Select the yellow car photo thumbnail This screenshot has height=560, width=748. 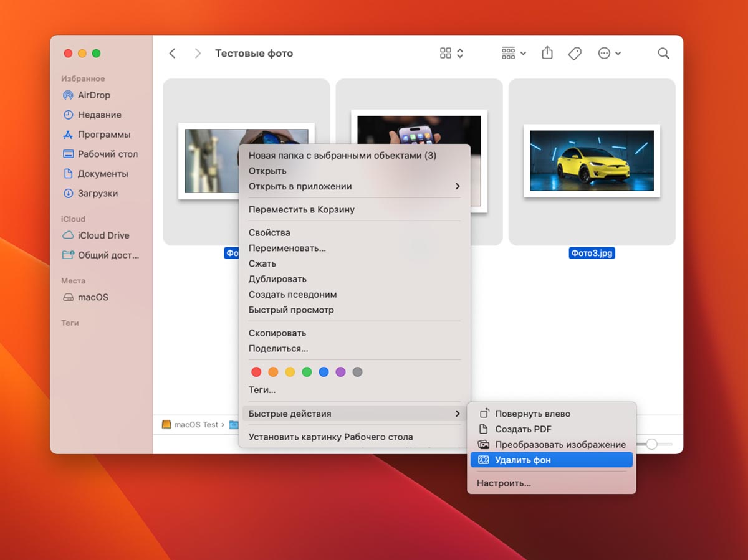pos(592,161)
